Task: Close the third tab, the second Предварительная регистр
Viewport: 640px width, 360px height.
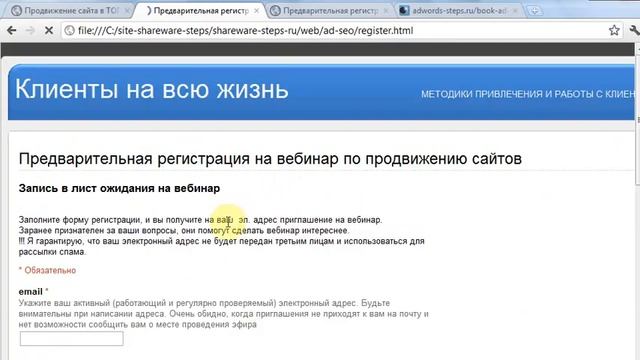Action: (x=385, y=11)
